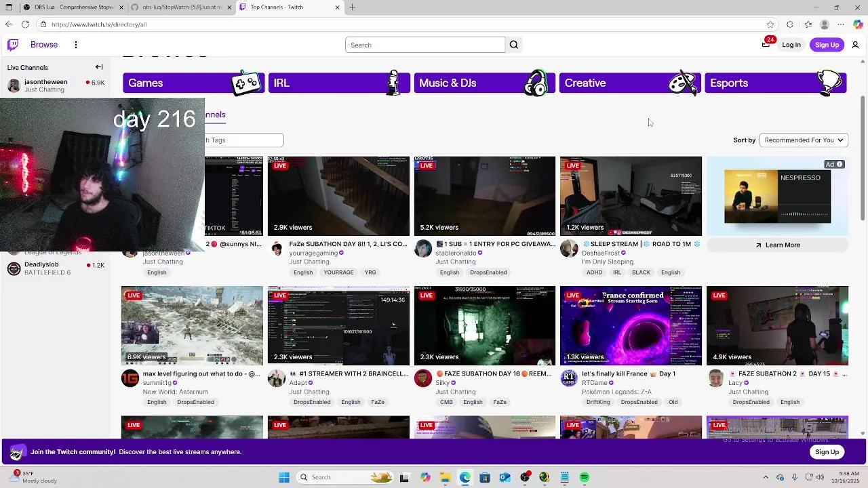Screen dimensions: 868x488
Task: Open a new browser tab
Action: [x=352, y=7]
